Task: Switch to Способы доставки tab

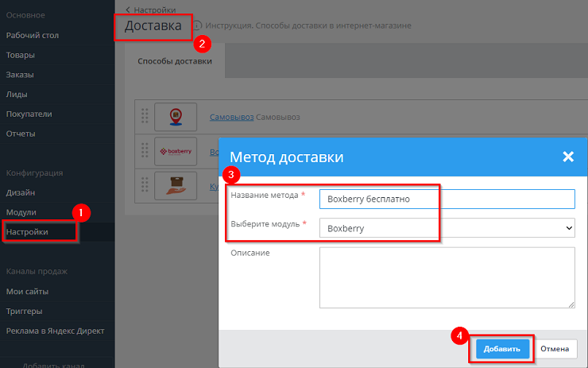Action: click(x=175, y=61)
